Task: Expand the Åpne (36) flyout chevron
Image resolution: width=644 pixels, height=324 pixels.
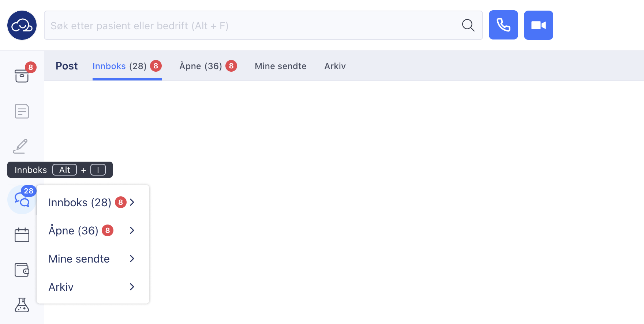Action: pyautogui.click(x=132, y=230)
